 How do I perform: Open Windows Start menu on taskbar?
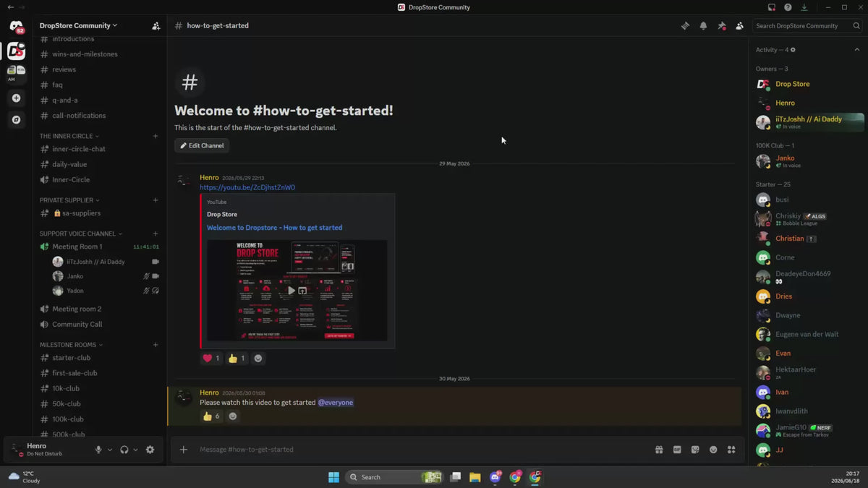click(x=333, y=477)
